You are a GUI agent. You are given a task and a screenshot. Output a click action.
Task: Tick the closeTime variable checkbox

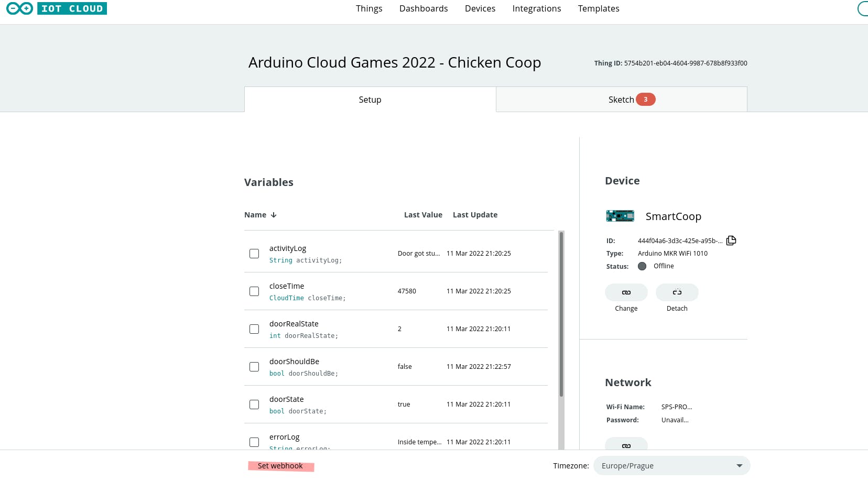click(254, 291)
